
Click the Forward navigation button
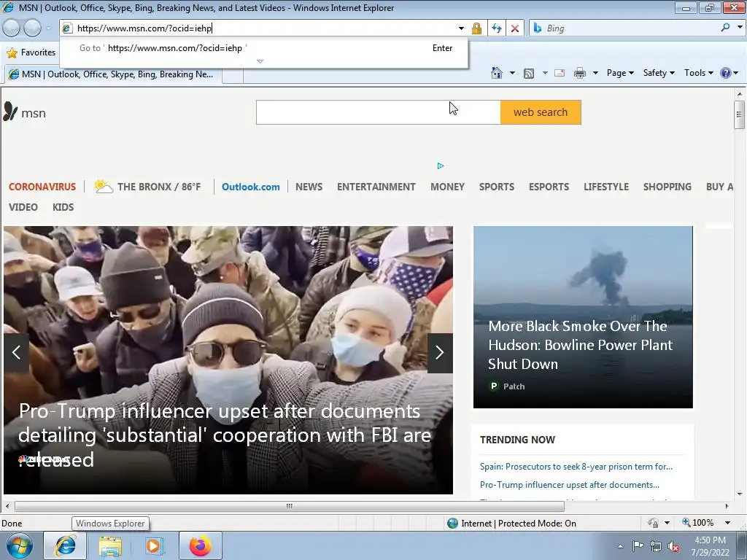pyautogui.click(x=32, y=28)
